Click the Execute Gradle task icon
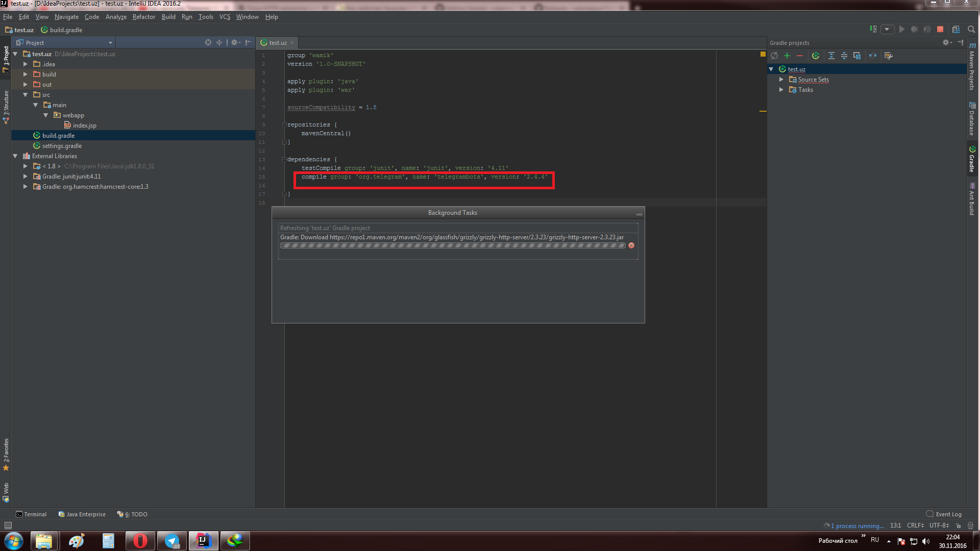This screenshot has height=551, width=980. click(816, 56)
